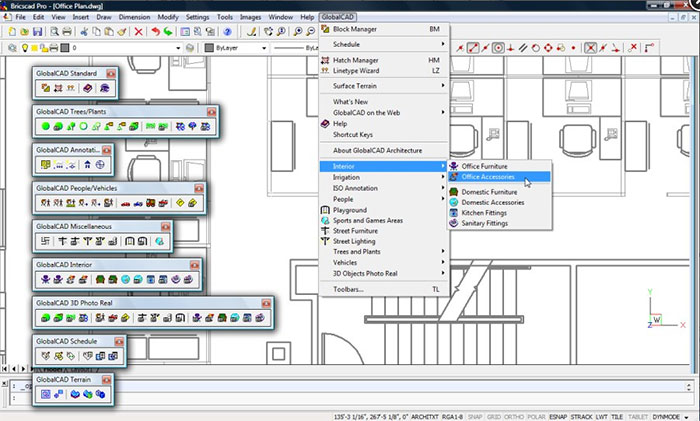Click globe icon in GlobalCAD Miscellaneous toolbar
Viewport: 700px width, 421px height.
159,242
